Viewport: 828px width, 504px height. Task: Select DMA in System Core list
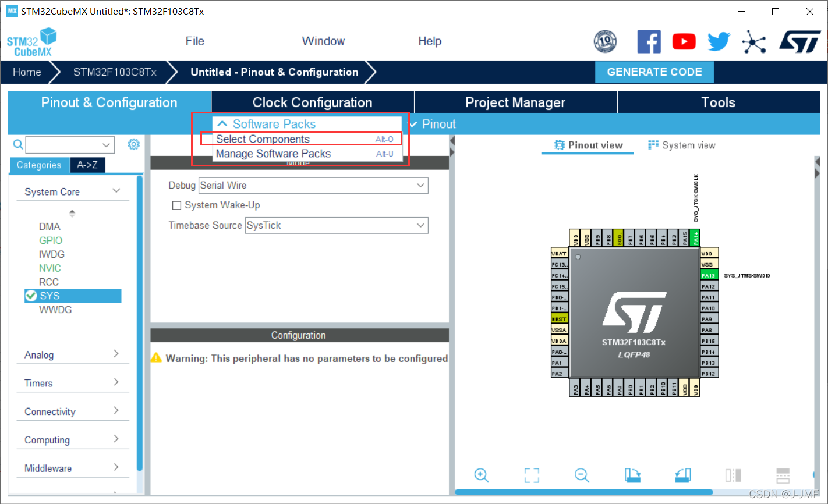click(49, 226)
